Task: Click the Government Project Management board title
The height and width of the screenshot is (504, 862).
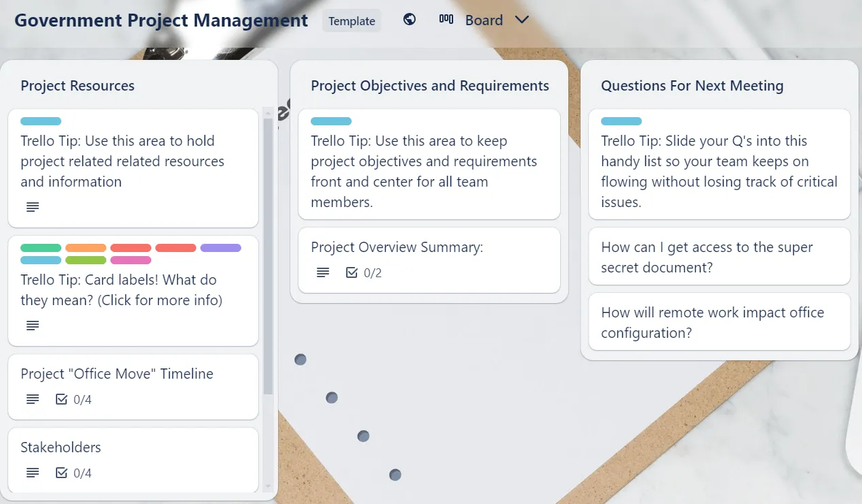Action: tap(161, 20)
